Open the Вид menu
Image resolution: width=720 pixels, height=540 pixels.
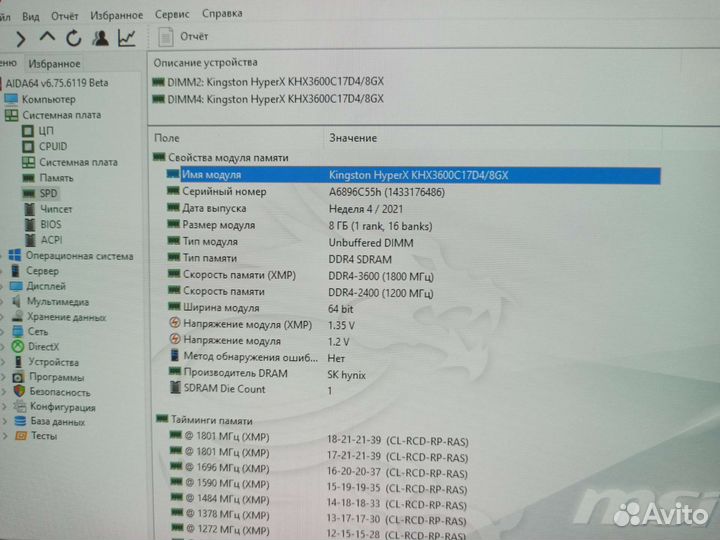pos(31,17)
